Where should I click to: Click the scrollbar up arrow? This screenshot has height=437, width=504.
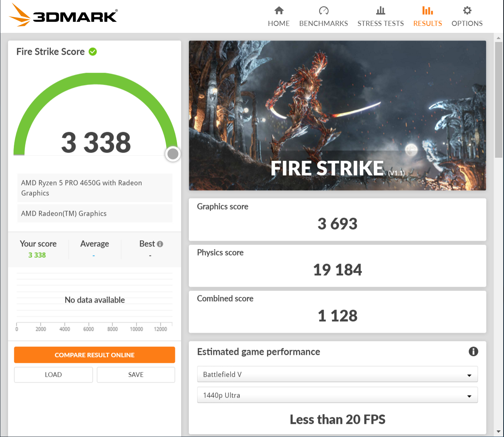pyautogui.click(x=499, y=38)
